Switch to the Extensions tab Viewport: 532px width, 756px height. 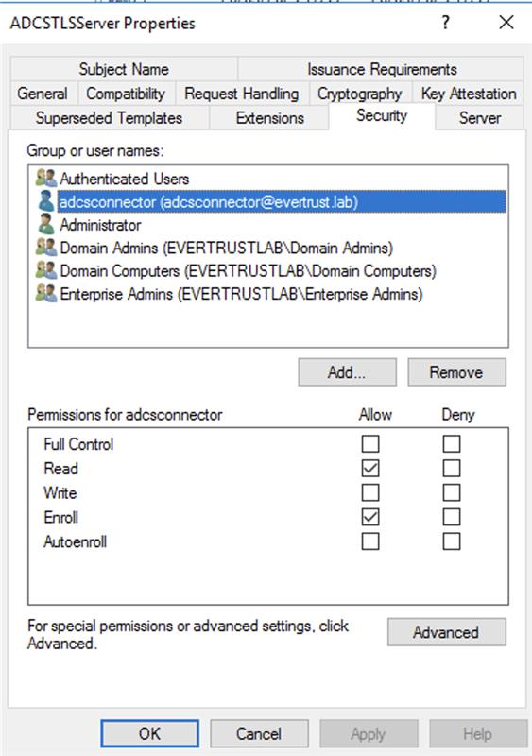click(269, 118)
